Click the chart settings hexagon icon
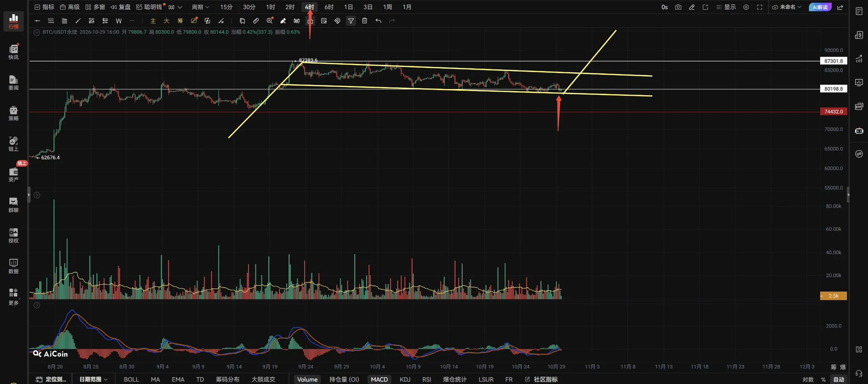868x384 pixels. click(x=746, y=7)
